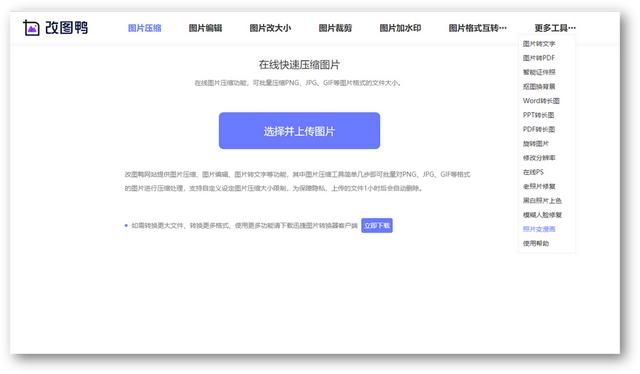Select 智能证件照 in the dropdown
The height and width of the screenshot is (374, 640).
tap(539, 72)
